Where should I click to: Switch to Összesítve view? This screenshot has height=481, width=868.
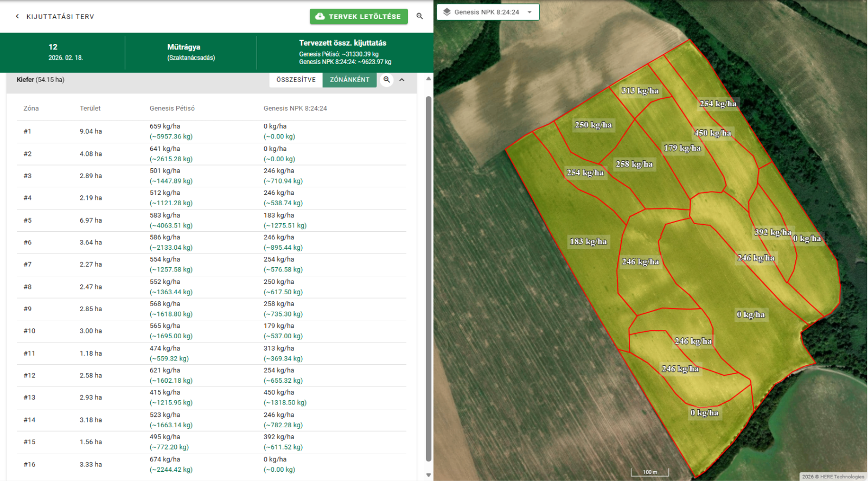[x=296, y=80]
